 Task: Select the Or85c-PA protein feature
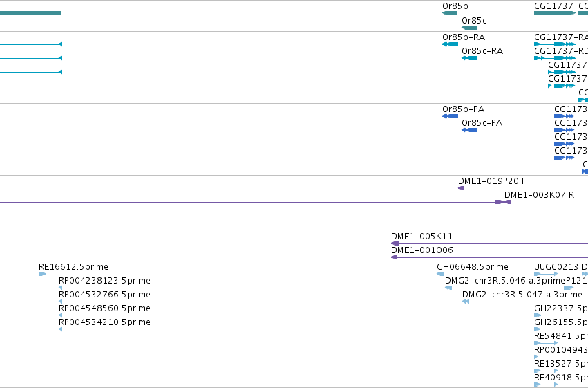[469, 130]
